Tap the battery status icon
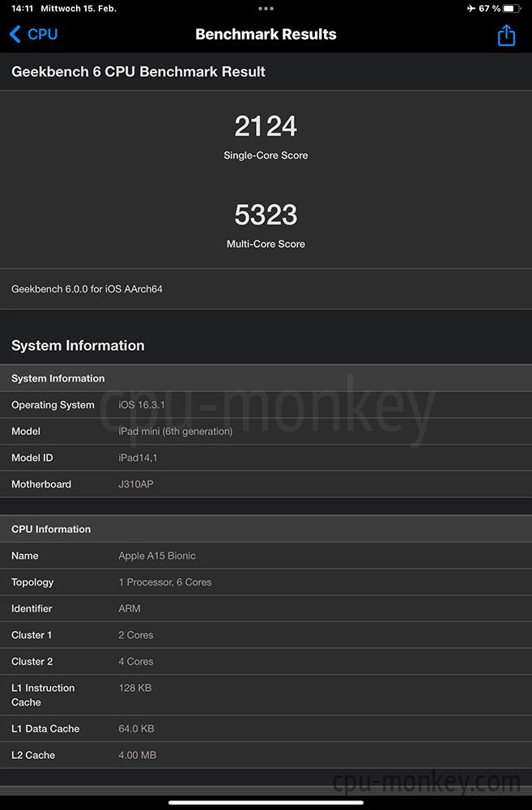The width and height of the screenshot is (532, 810). point(511,8)
